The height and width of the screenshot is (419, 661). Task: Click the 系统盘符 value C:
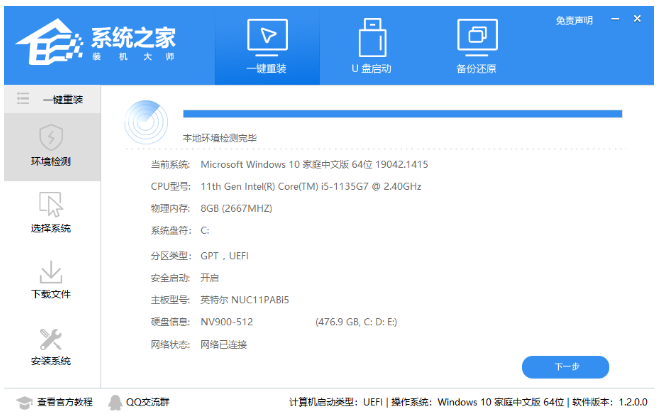(x=204, y=231)
